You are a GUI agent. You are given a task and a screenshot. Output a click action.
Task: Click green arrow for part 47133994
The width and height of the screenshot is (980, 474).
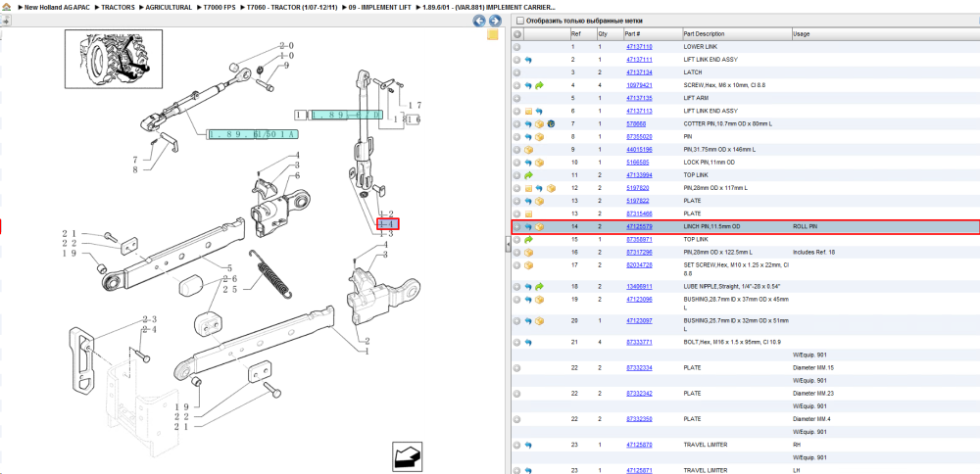pyautogui.click(x=528, y=175)
